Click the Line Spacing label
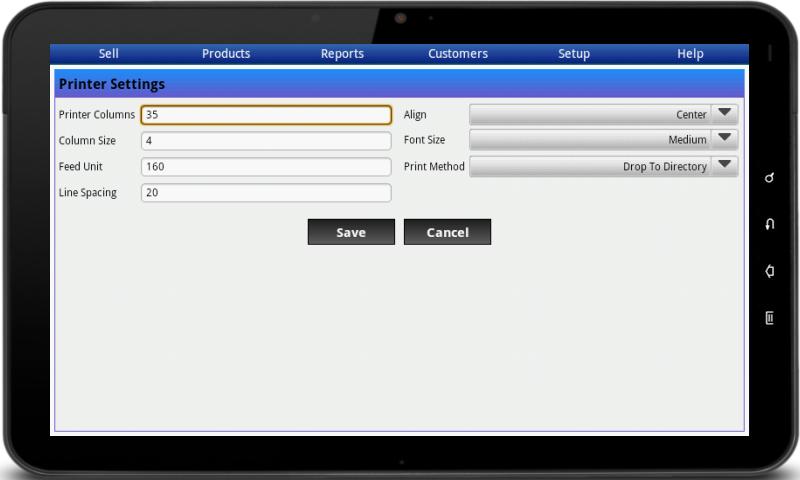The height and width of the screenshot is (480, 800). (x=88, y=193)
